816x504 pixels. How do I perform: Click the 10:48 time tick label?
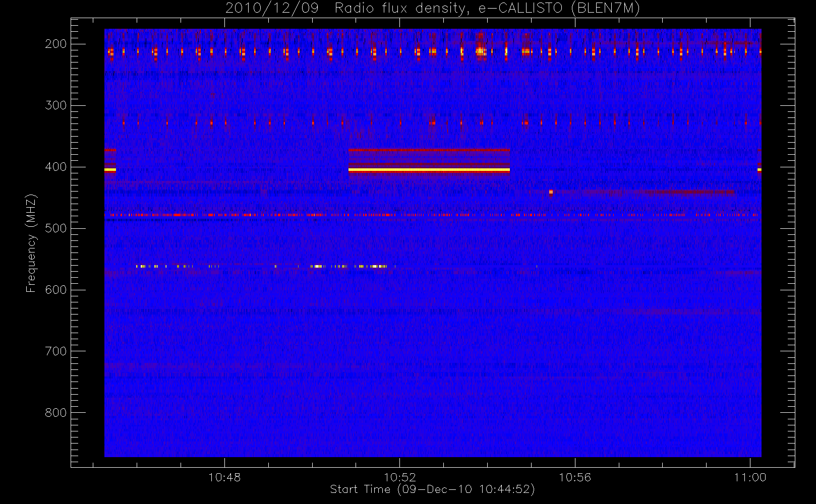pyautogui.click(x=224, y=477)
